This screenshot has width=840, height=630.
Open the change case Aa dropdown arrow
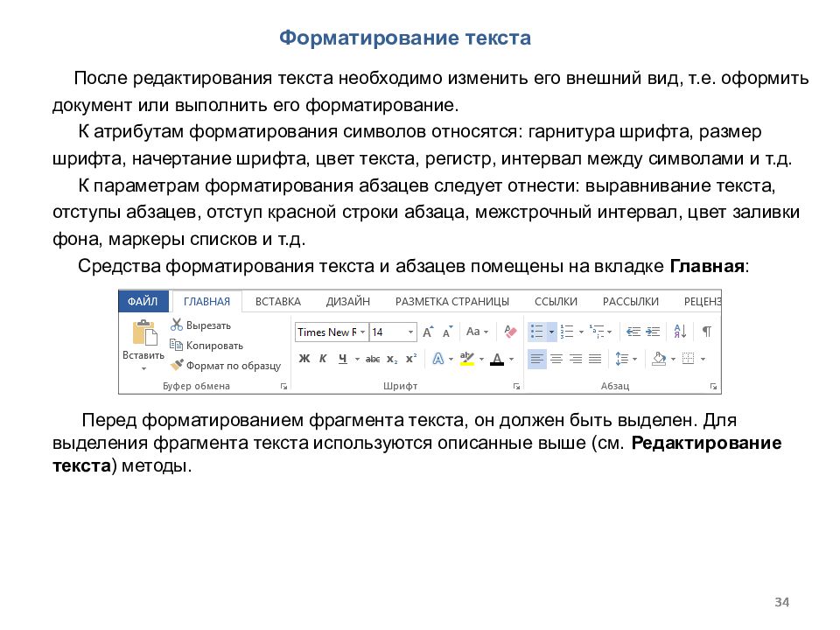click(x=486, y=332)
